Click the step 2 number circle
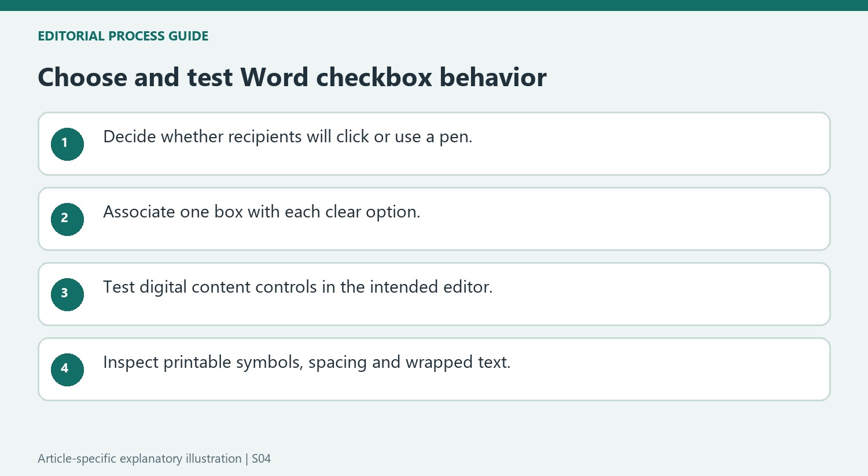Screen dimensions: 868x476 [67, 219]
